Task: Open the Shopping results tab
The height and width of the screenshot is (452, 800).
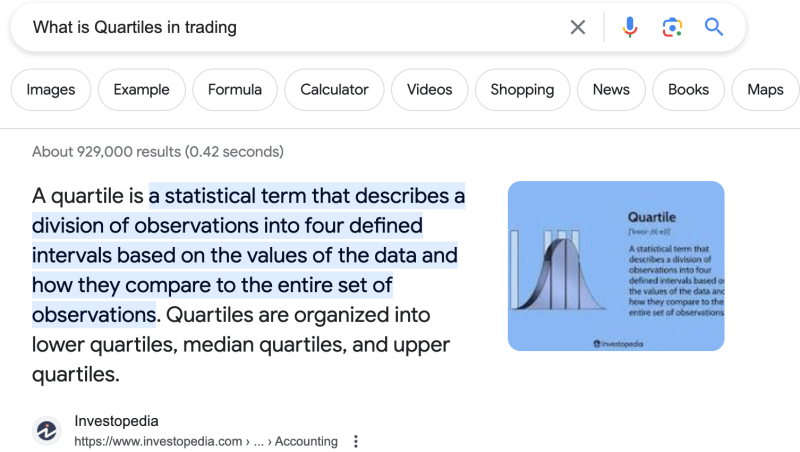Action: pos(522,90)
